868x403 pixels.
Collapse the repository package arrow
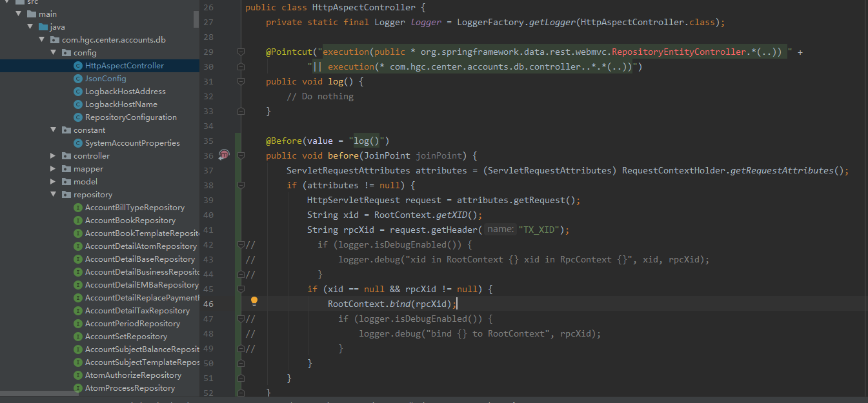[54, 195]
